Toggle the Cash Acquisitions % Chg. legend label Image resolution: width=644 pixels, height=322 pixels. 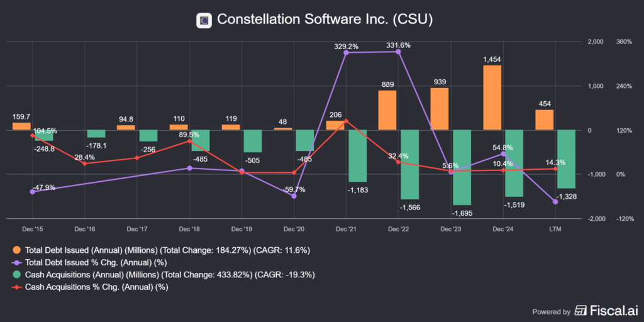click(96, 287)
